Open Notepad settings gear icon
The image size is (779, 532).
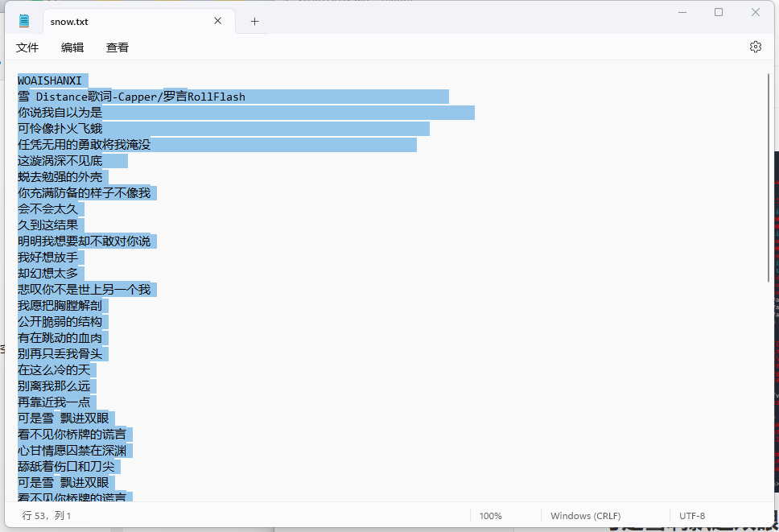(x=755, y=47)
